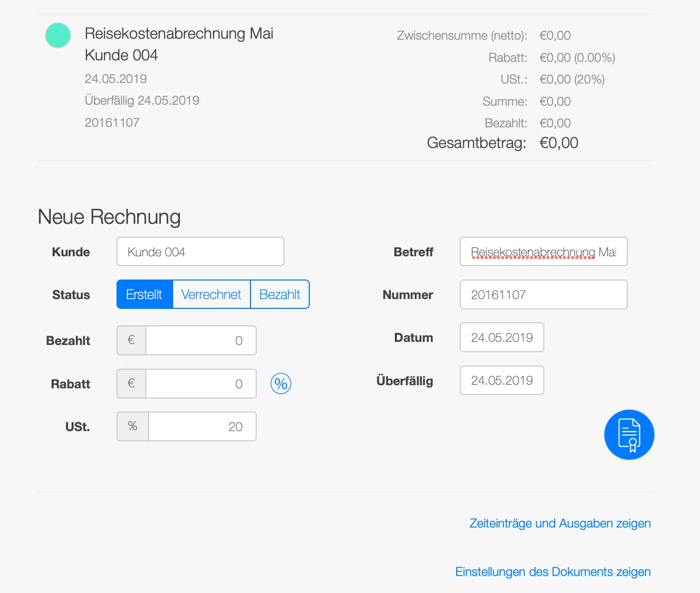Select invoice title Reisekostenabrechnung Mai in list

(x=179, y=34)
